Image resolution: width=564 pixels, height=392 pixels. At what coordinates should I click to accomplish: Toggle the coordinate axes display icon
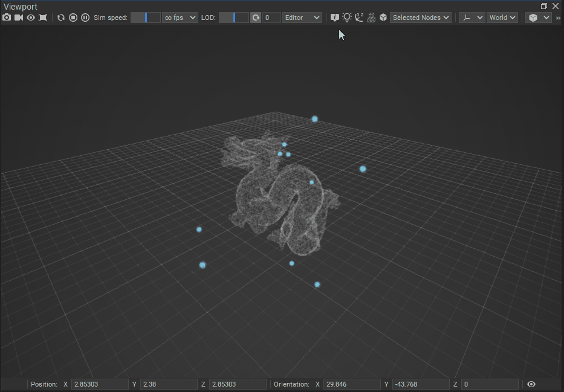pos(359,18)
